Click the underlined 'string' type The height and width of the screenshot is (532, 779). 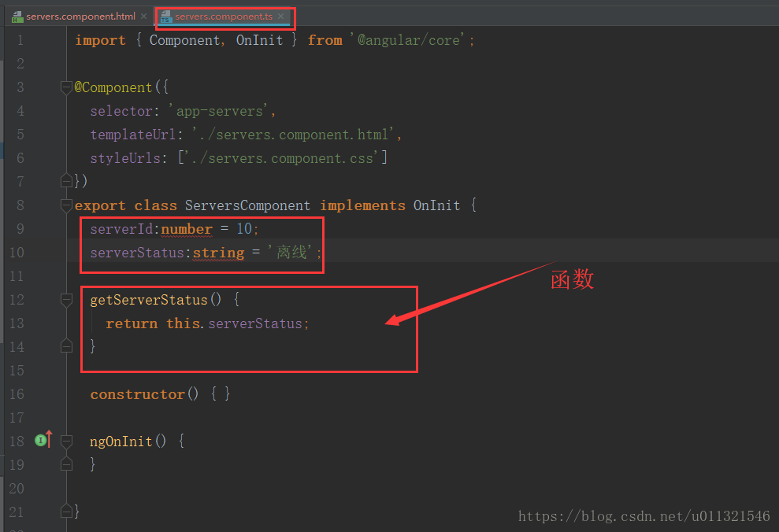coord(218,253)
